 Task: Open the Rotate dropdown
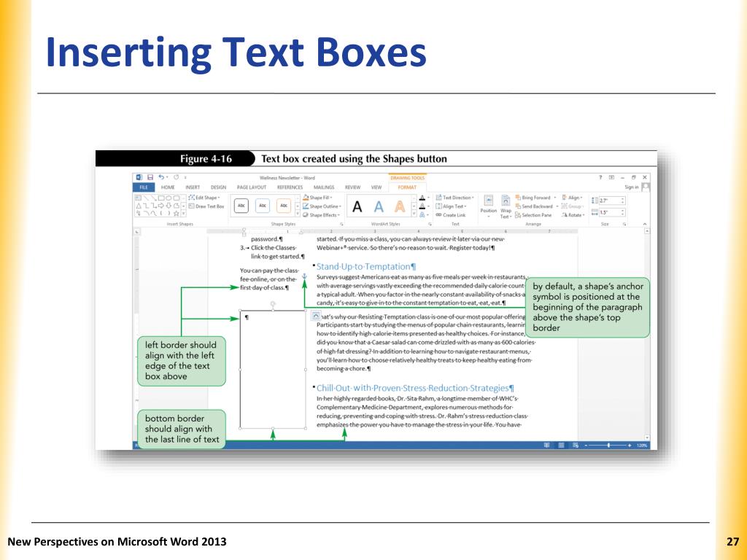point(573,215)
